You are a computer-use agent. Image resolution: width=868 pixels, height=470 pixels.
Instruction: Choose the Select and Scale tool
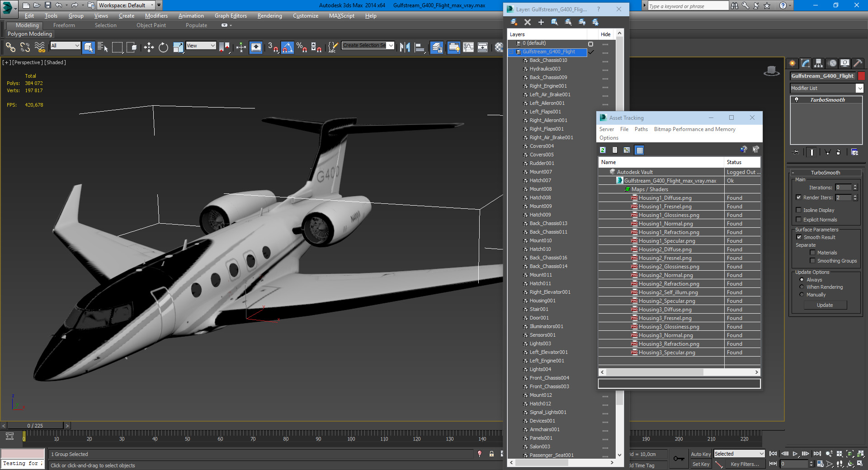point(178,47)
